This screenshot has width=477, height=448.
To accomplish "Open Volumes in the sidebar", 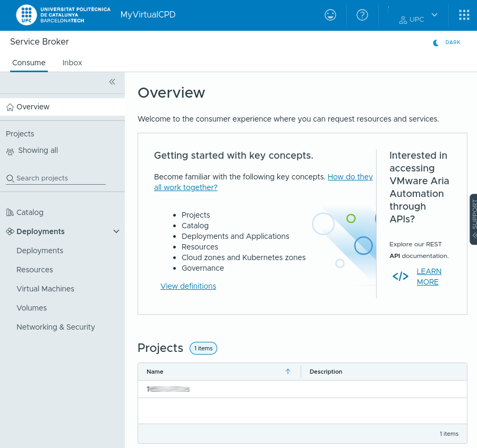I will [x=31, y=308].
